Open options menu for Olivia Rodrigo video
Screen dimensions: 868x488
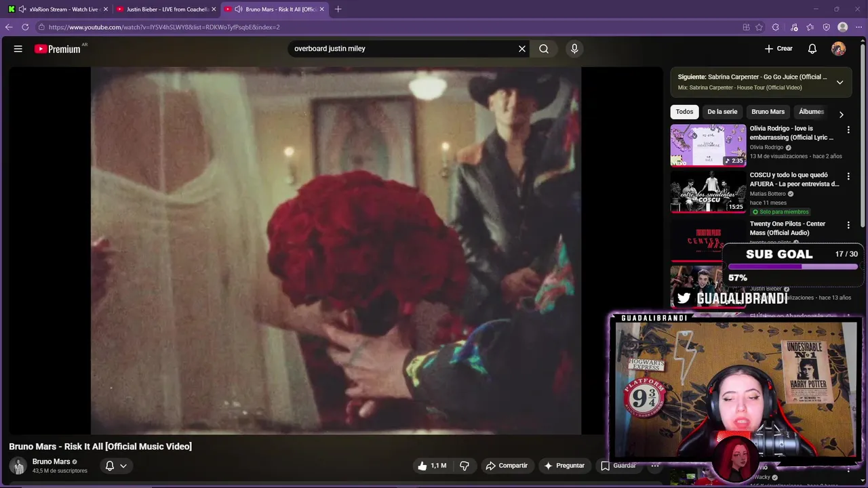pyautogui.click(x=848, y=129)
